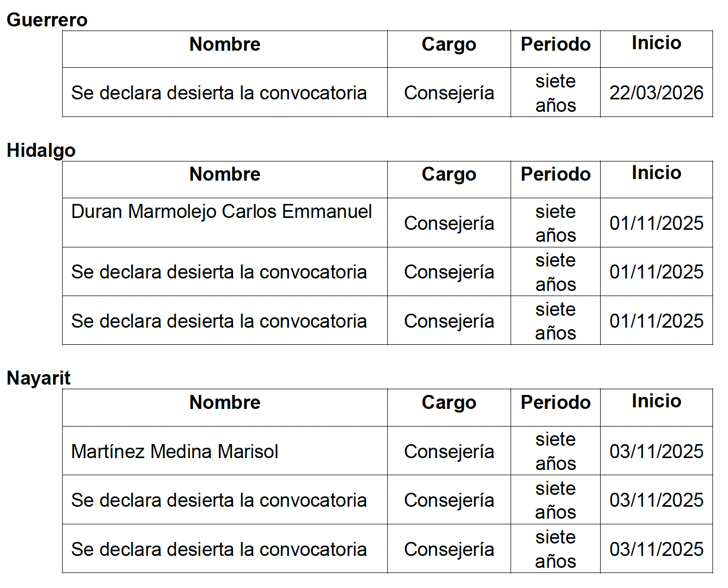Click the name Duran Marmolejo Carlos Emmanuel

pos(222,211)
